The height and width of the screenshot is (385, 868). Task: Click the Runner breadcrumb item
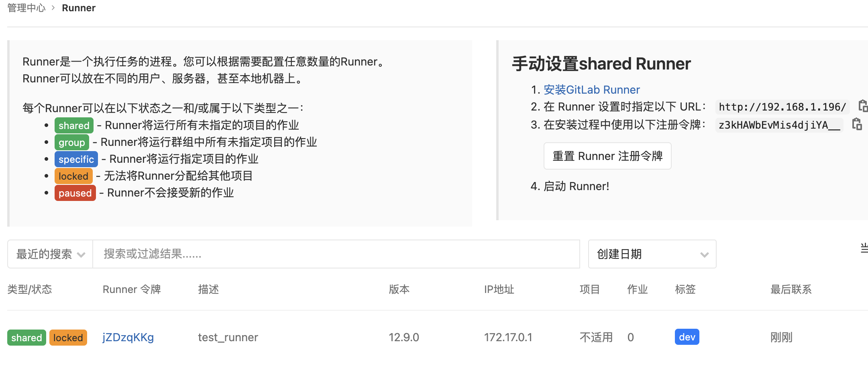coord(79,8)
